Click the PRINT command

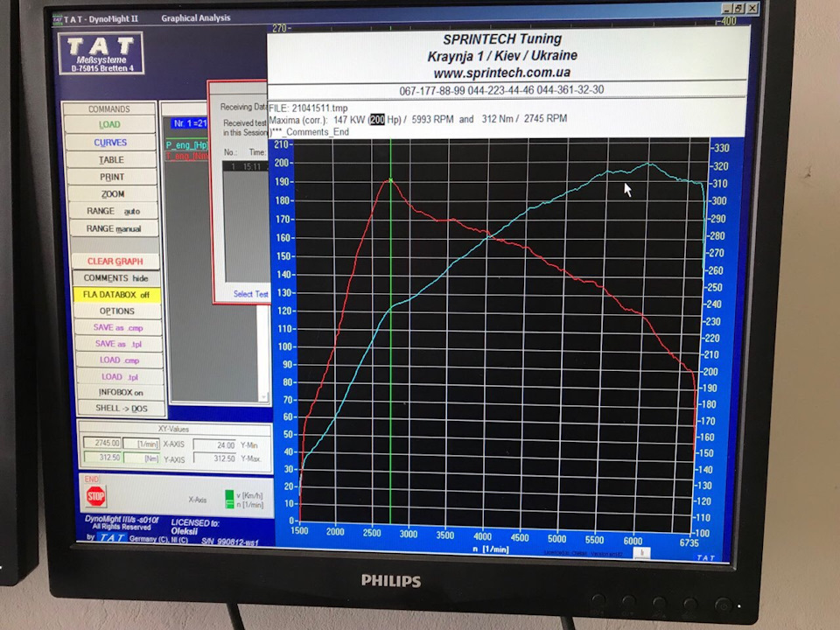coord(112,177)
